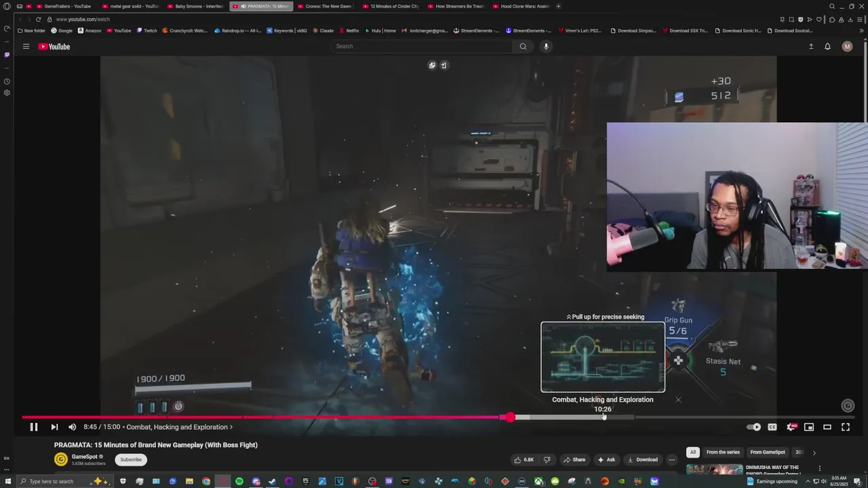Open Chrome from the taskbar
The height and width of the screenshot is (488, 868).
(206, 481)
